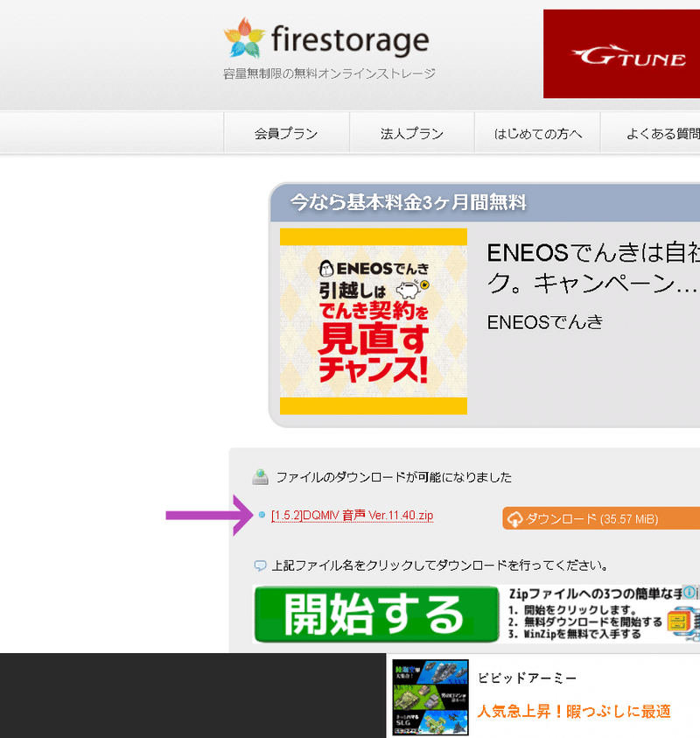Open the ビビッドアーミー game ad thumbnail

(x=430, y=697)
